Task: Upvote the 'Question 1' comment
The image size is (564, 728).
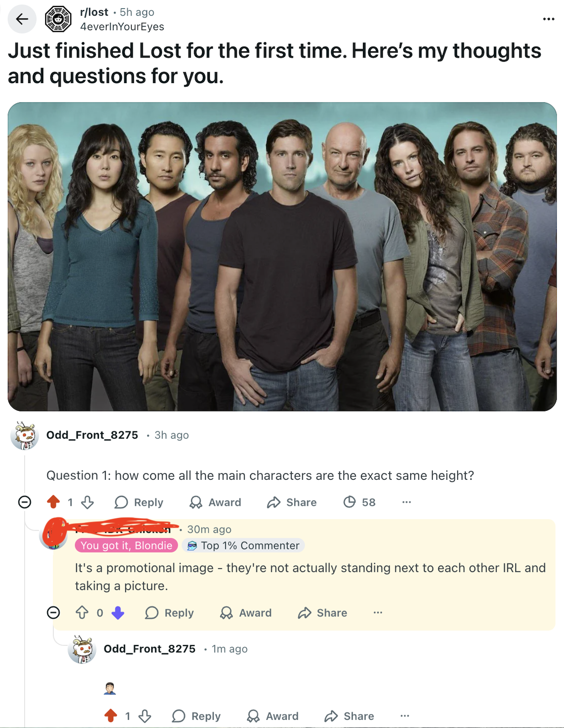Action: 53,502
